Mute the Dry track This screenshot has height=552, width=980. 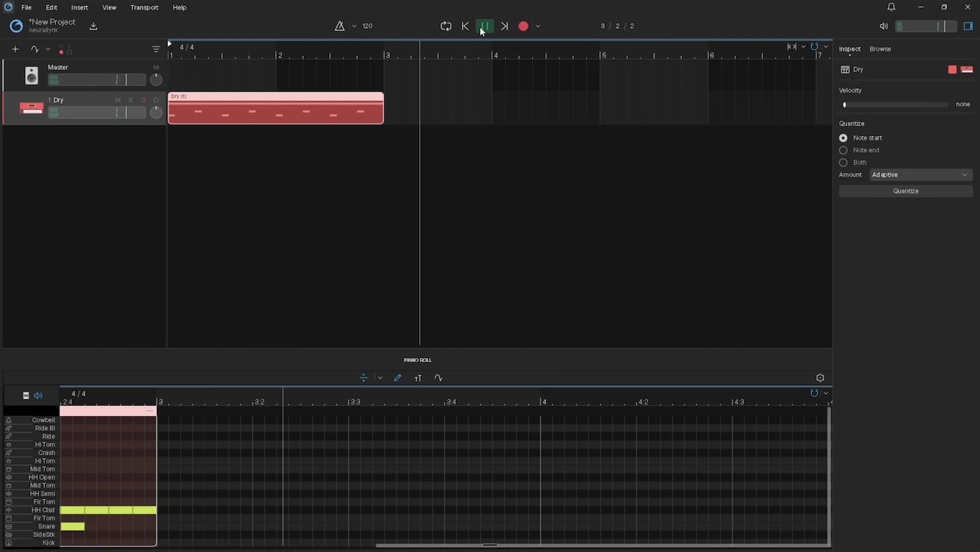click(x=118, y=99)
